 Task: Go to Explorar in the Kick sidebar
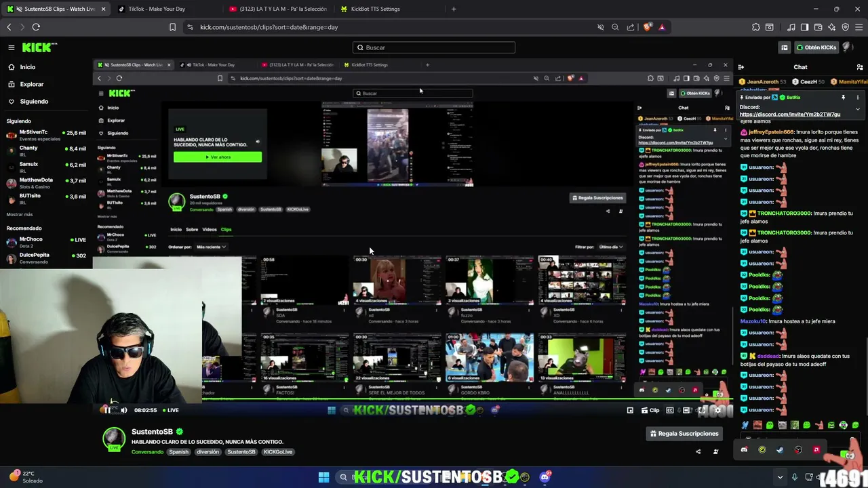(x=25, y=85)
